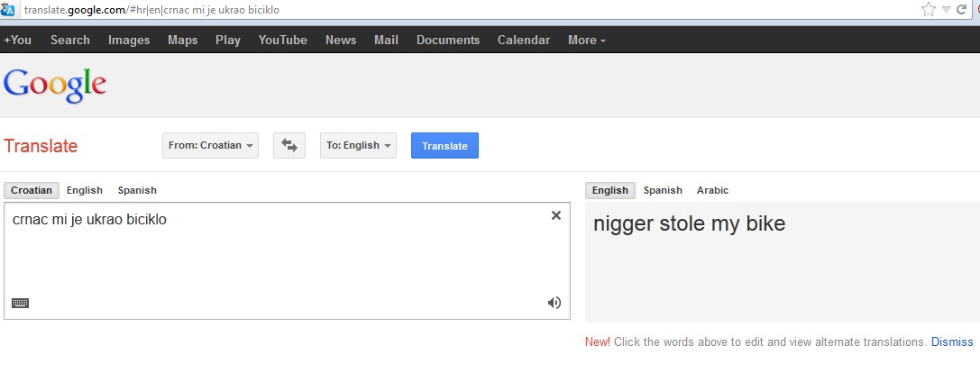This screenshot has height=373, width=980.
Task: Select Spanish as the target language tab
Action: pyautogui.click(x=663, y=191)
